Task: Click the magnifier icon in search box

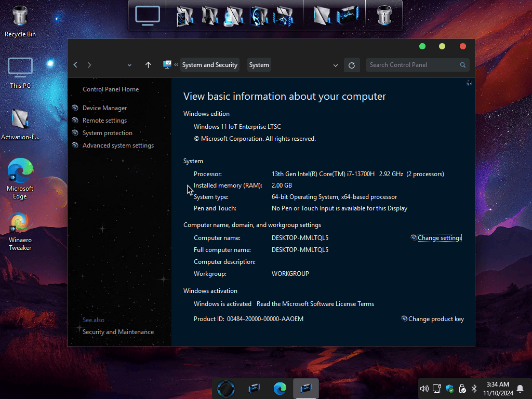Action: pos(463,65)
